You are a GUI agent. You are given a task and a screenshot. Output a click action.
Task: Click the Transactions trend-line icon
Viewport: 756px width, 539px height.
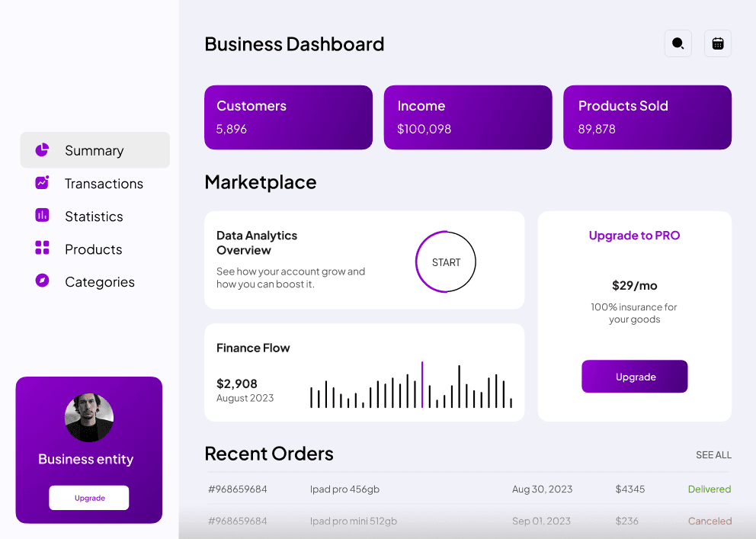coord(42,183)
